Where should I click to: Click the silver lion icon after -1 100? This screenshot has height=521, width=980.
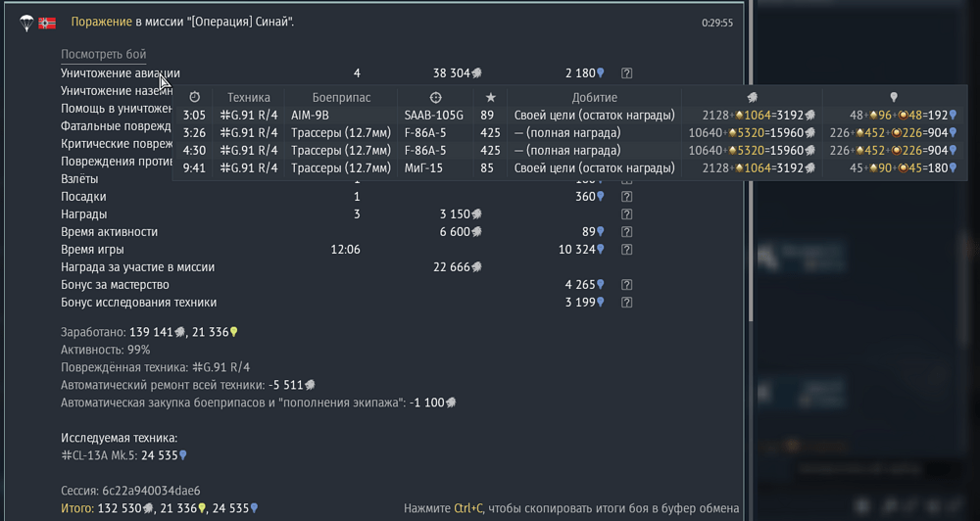[451, 403]
